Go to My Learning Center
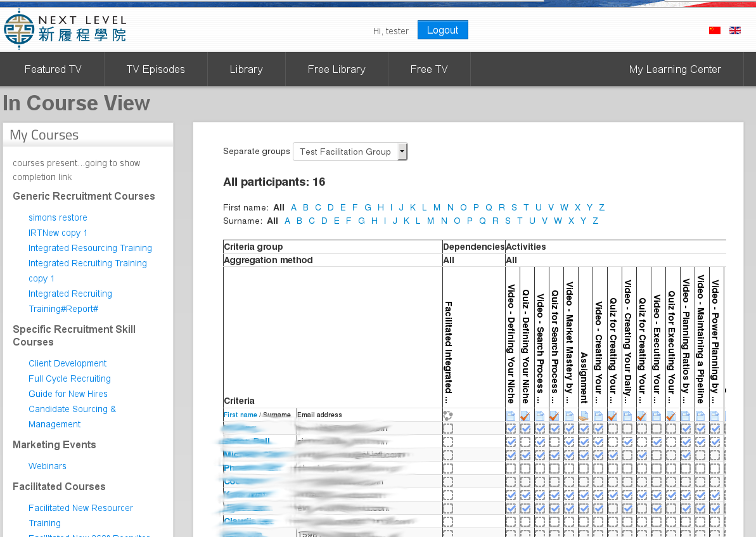This screenshot has height=537, width=756. pyautogui.click(x=674, y=69)
